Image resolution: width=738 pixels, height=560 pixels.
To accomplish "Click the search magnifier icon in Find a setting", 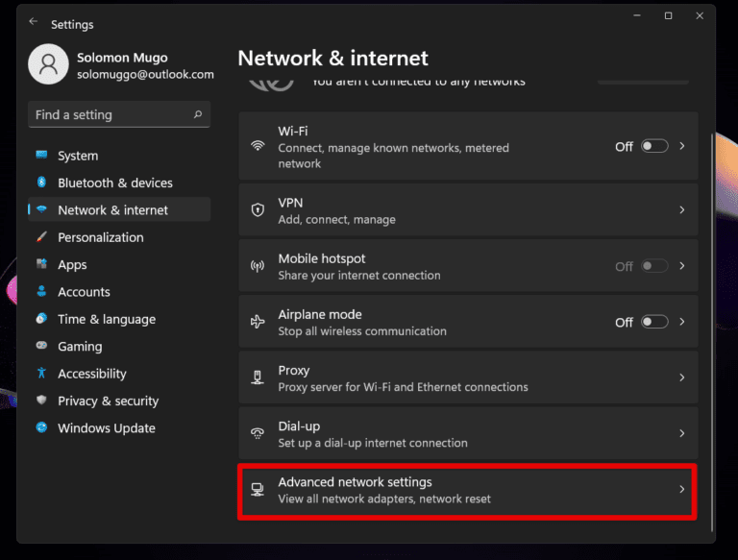I will coord(198,114).
